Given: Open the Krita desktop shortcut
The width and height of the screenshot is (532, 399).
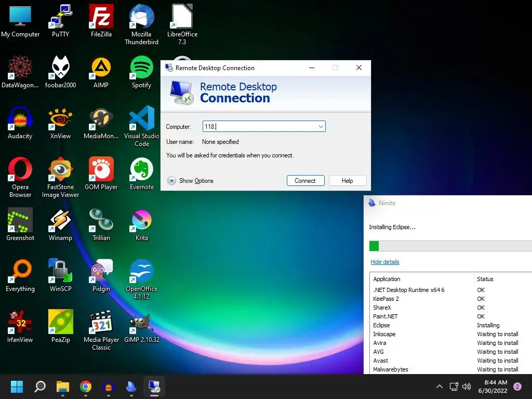Looking at the screenshot, I should tap(141, 224).
